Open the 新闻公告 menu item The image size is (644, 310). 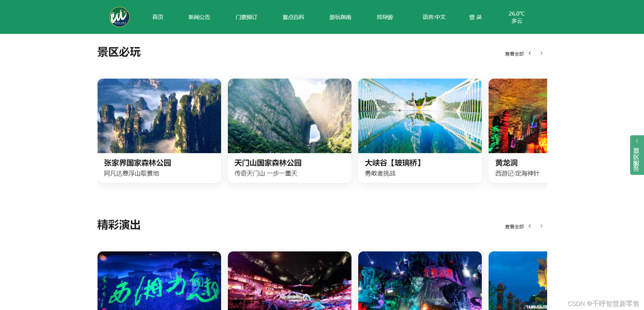pos(199,17)
